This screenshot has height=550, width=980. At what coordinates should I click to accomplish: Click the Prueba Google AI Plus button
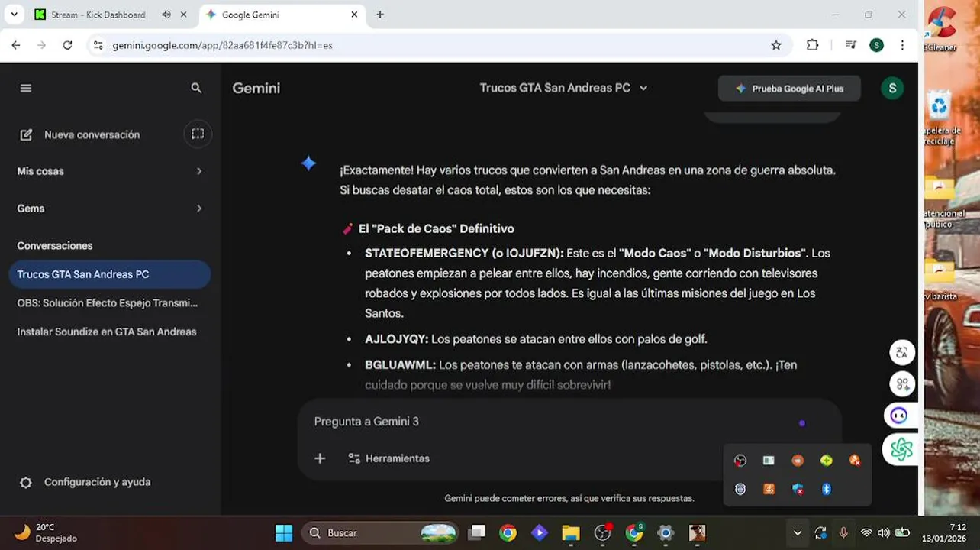pyautogui.click(x=789, y=89)
